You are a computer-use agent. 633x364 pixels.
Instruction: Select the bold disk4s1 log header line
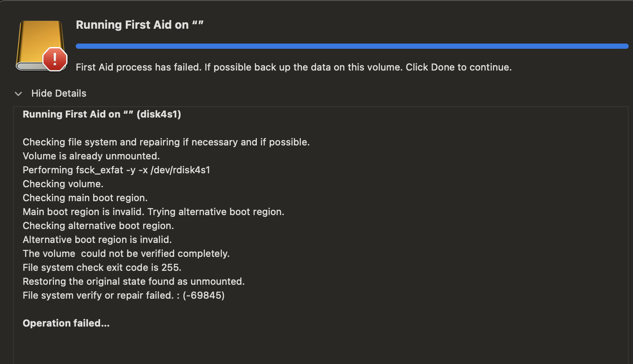click(102, 115)
